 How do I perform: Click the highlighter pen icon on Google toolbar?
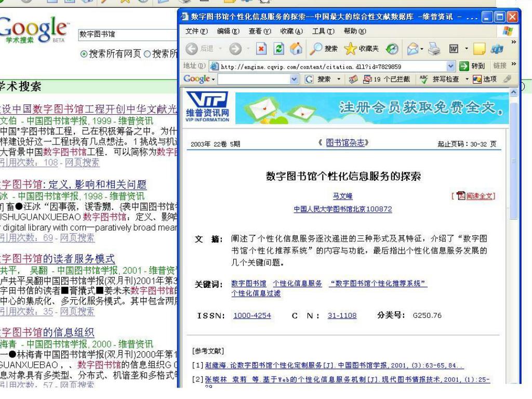(507, 79)
